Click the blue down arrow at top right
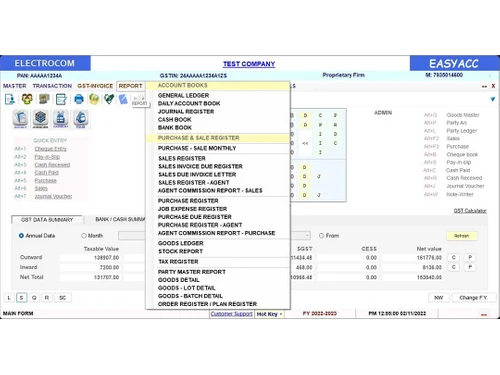The image size is (500, 375). click(x=493, y=99)
